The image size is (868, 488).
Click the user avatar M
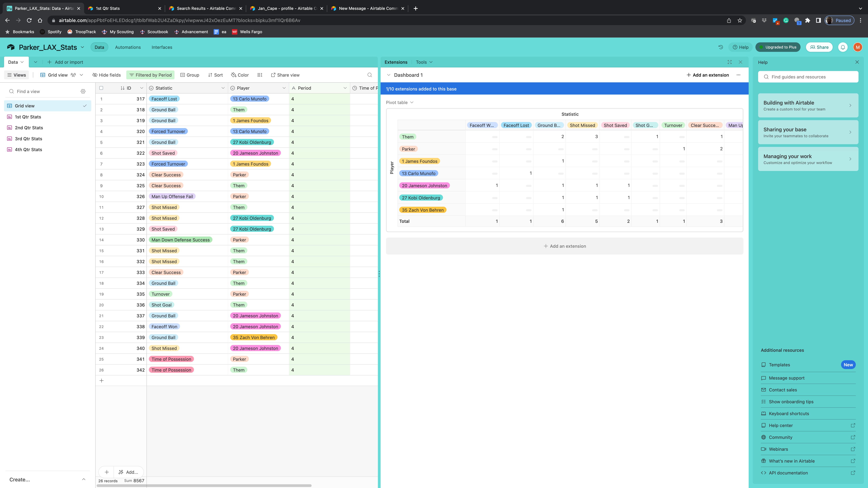click(857, 47)
